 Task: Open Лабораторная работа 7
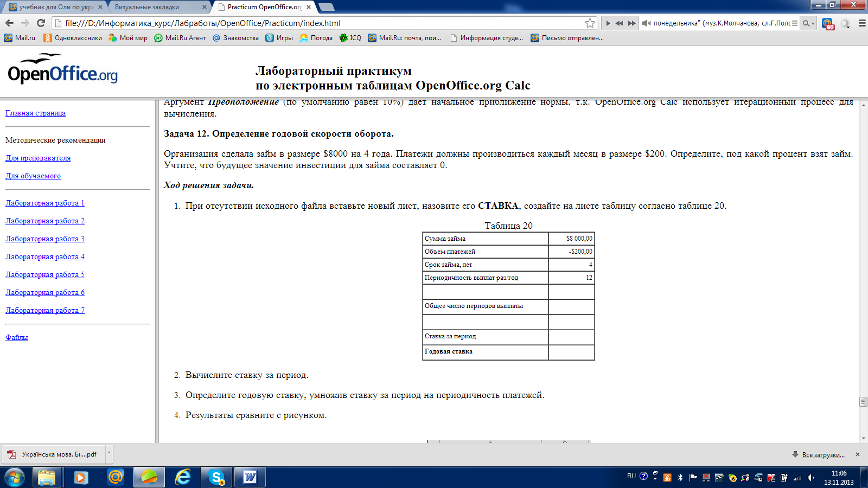[x=45, y=310]
